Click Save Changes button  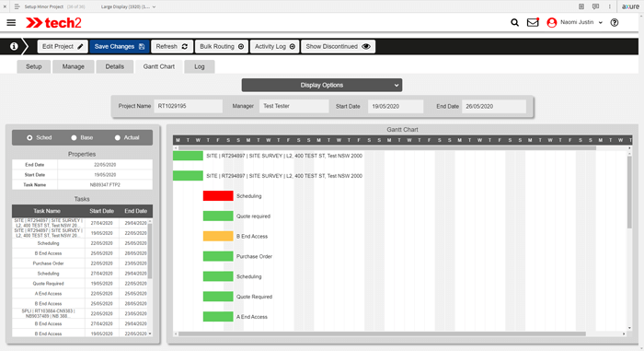tap(119, 46)
